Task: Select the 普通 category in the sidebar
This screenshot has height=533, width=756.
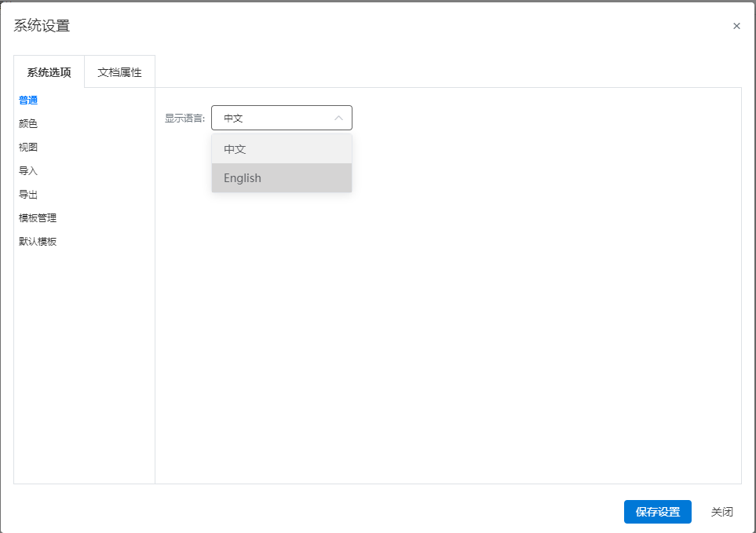Action: point(28,100)
